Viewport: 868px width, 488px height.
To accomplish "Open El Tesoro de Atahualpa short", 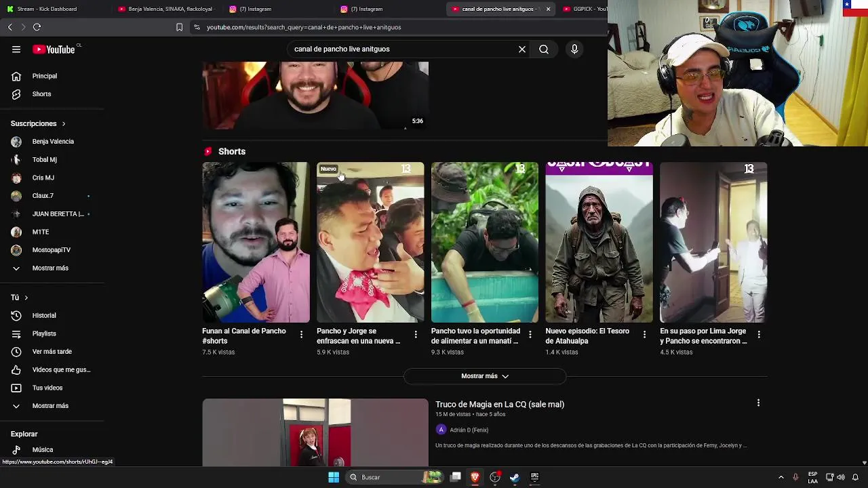I will (599, 242).
